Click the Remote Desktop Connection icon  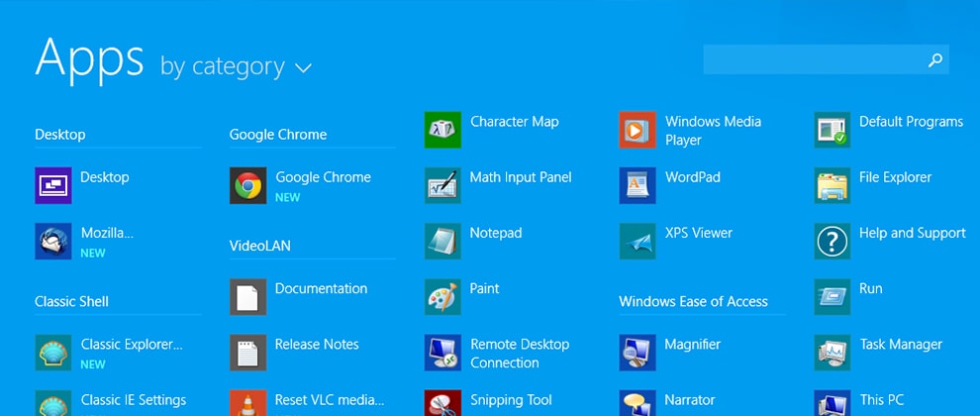click(442, 352)
